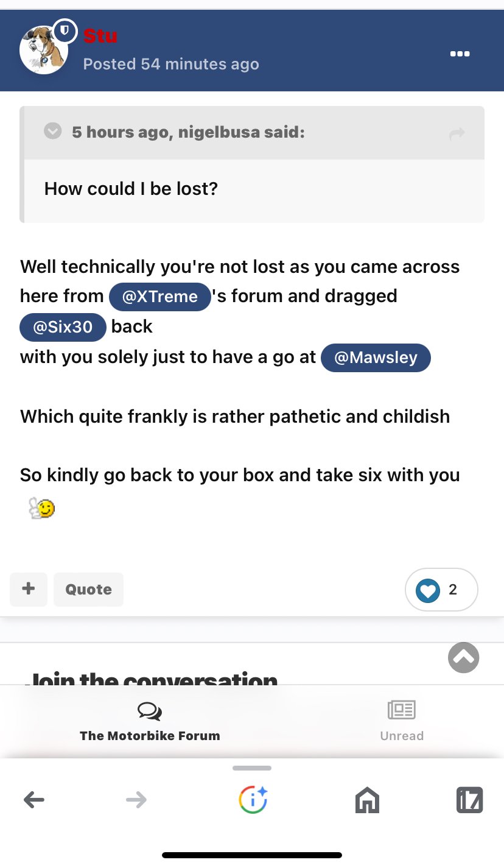Add post to multiquote with plus button

pos(29,589)
